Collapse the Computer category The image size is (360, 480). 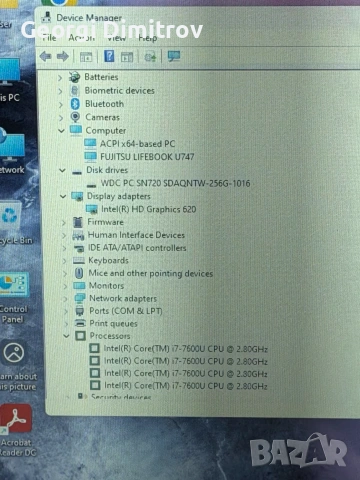pos(61,131)
